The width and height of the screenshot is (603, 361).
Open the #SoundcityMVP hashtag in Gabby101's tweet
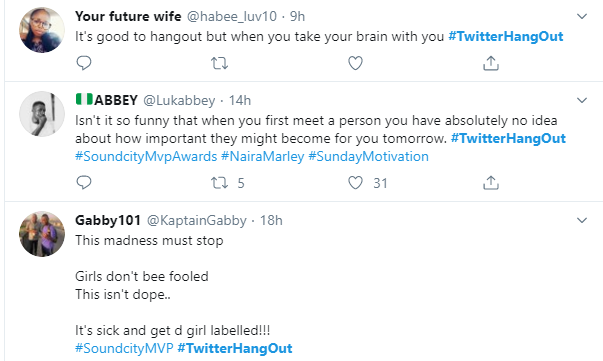pos(124,348)
